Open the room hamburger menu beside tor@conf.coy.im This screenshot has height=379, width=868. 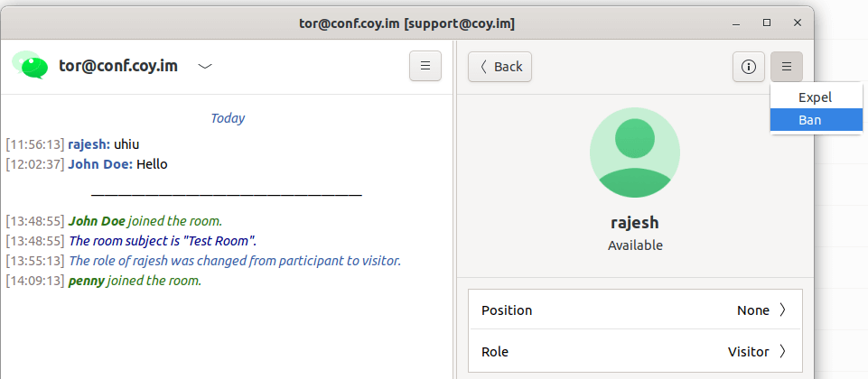coord(425,66)
